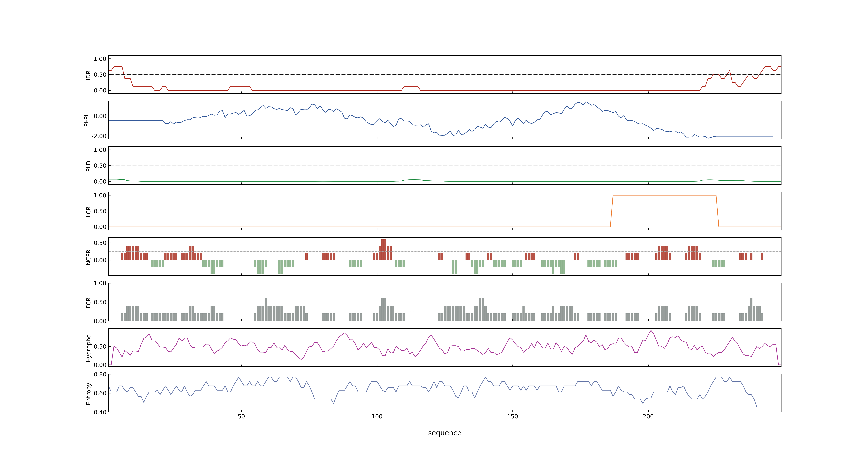868x463 pixels.
Task: Select the '1.00' tick on the FCR axis
Action: tap(100, 283)
